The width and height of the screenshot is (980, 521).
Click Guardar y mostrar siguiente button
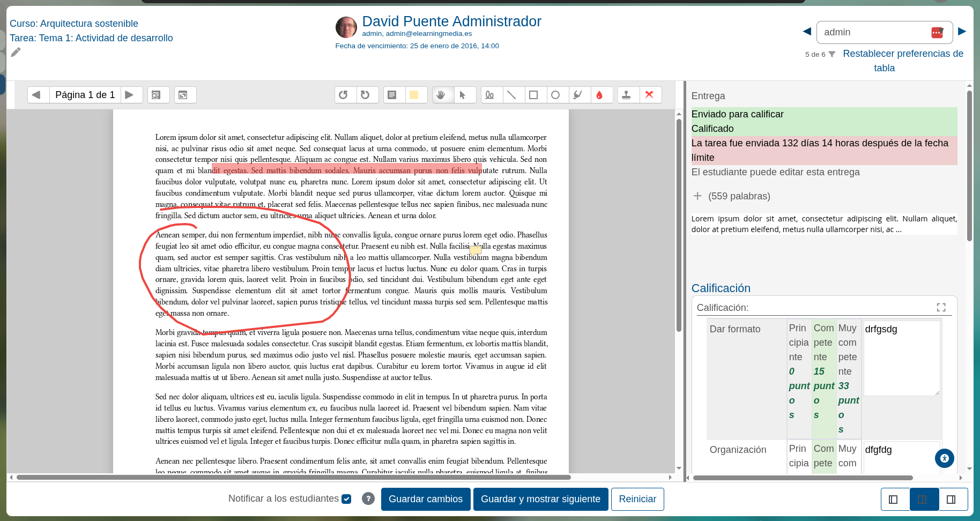pyautogui.click(x=540, y=499)
